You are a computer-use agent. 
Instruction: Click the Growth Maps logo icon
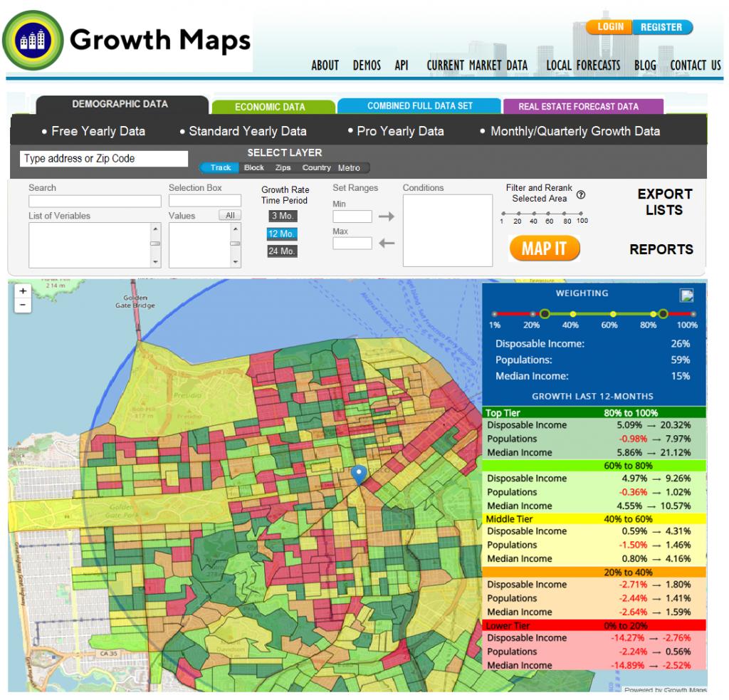(33, 40)
